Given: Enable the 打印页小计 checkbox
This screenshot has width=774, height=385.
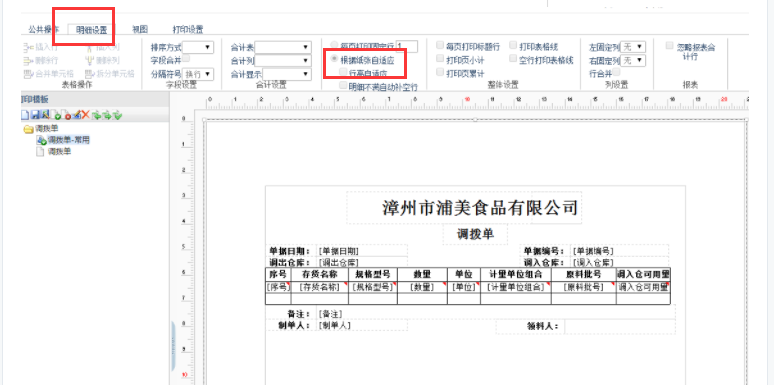Looking at the screenshot, I should (440, 59).
